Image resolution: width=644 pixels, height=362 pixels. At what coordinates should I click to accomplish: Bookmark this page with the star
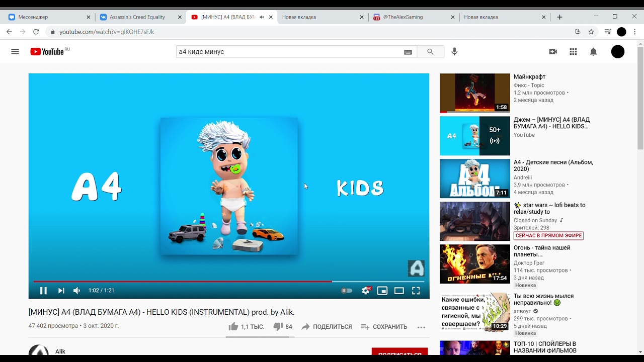(591, 32)
